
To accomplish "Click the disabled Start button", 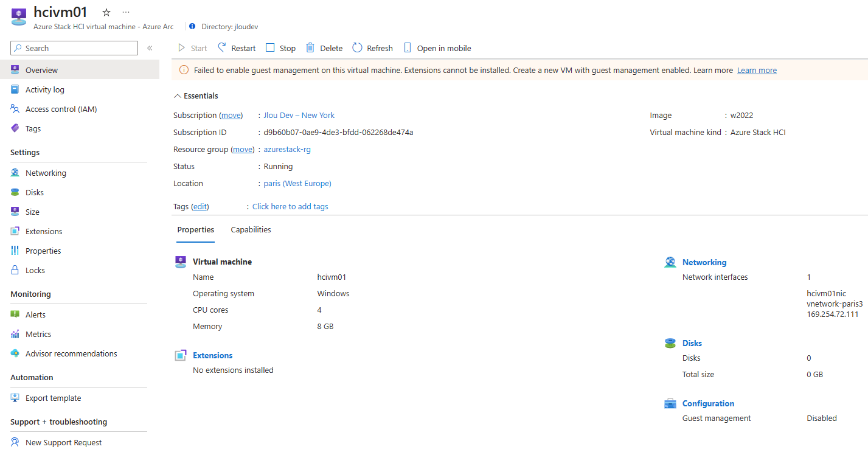I will pos(192,48).
